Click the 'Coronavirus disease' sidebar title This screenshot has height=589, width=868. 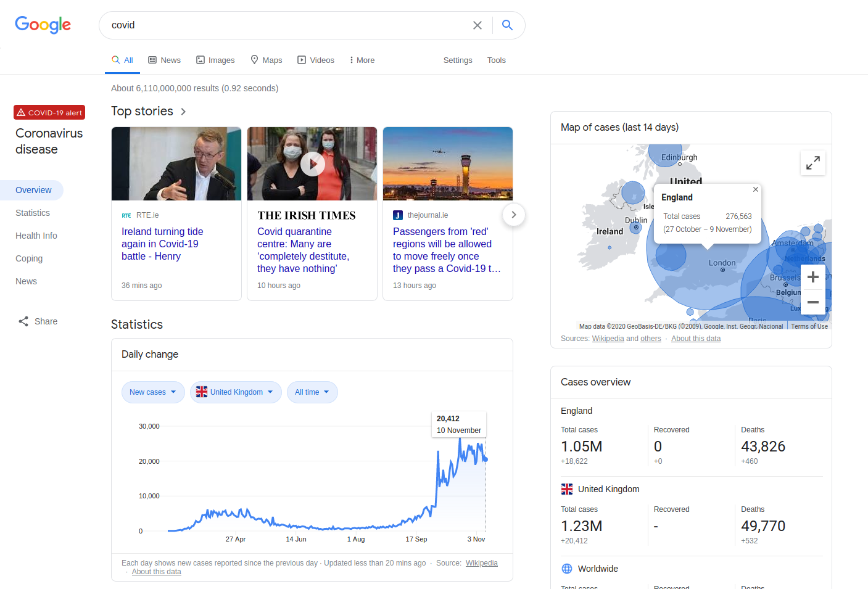pyautogui.click(x=49, y=141)
